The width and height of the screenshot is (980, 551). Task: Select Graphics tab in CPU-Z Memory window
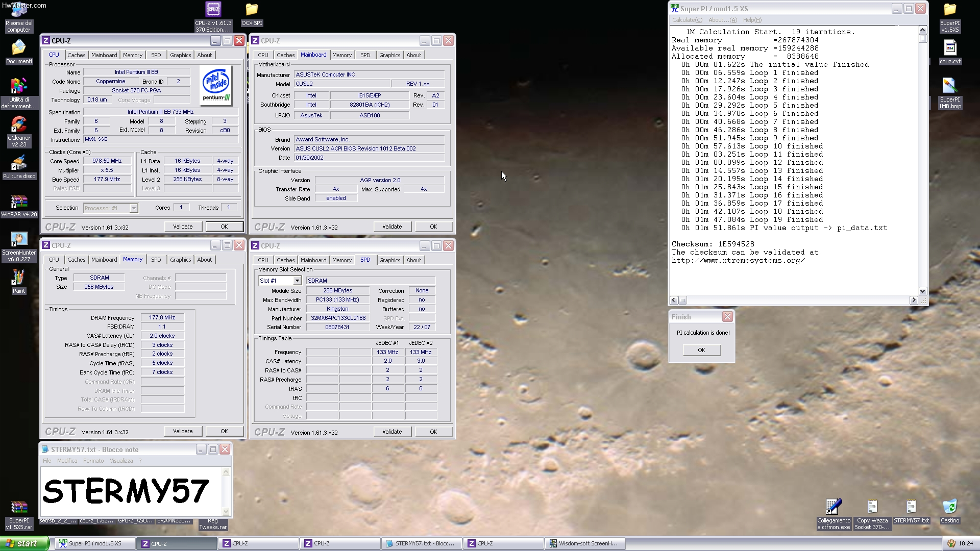[x=181, y=260]
